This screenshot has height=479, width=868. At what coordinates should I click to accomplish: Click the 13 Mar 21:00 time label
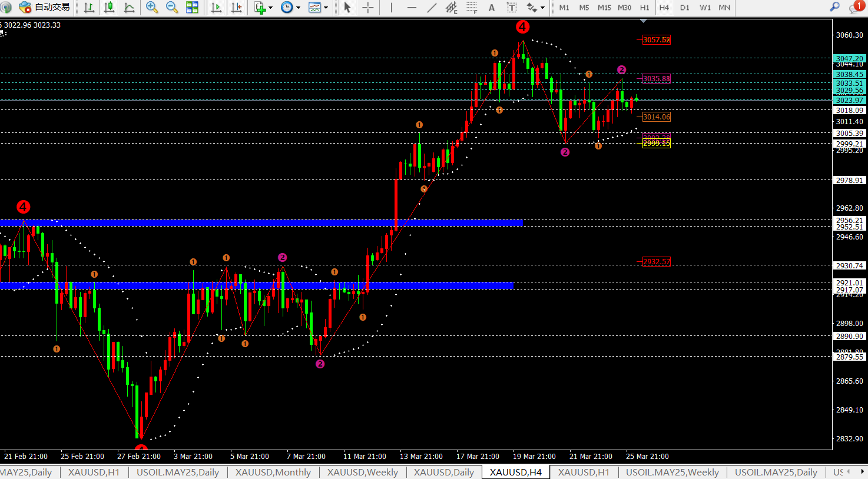pyautogui.click(x=421, y=456)
